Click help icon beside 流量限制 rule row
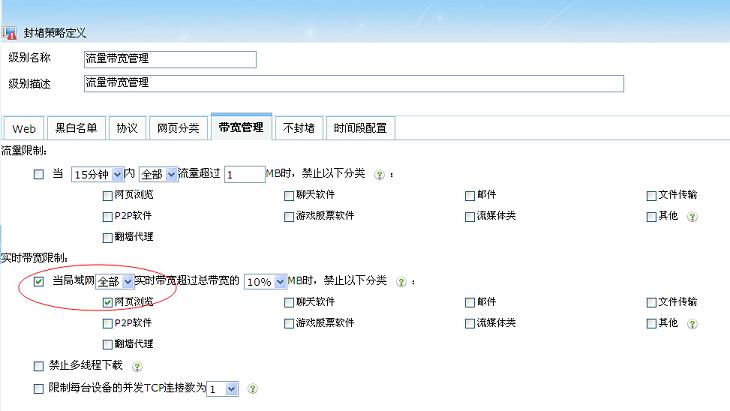730x411 pixels. (x=379, y=174)
